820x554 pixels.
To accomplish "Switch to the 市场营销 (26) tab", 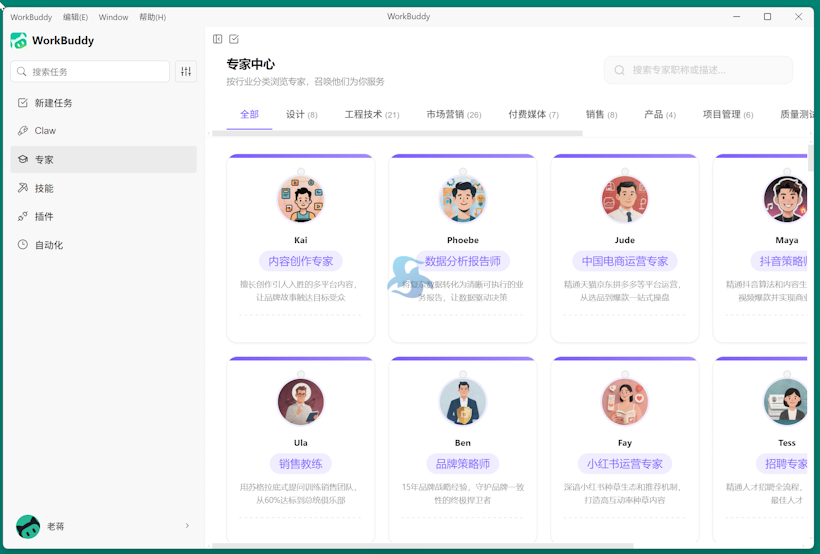I will [x=453, y=114].
